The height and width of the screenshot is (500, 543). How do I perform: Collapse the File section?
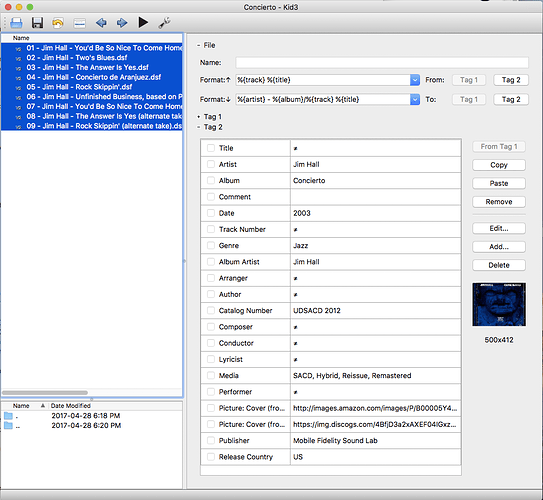click(x=199, y=45)
